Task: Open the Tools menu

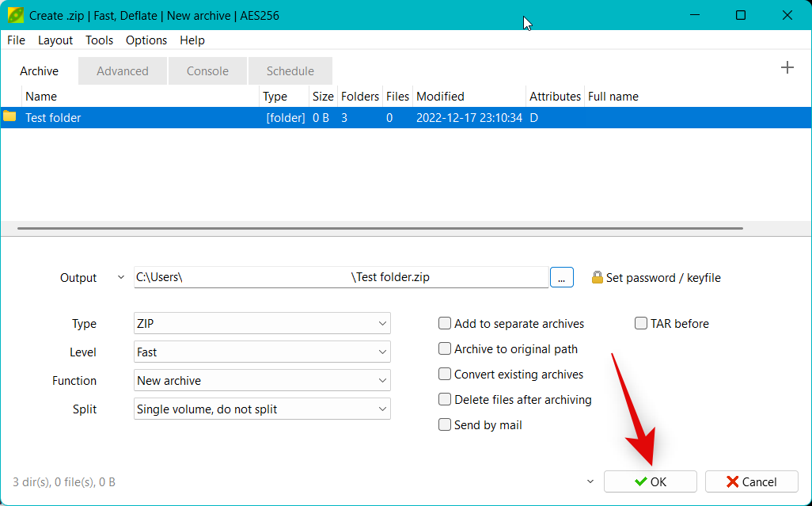Action: (99, 40)
